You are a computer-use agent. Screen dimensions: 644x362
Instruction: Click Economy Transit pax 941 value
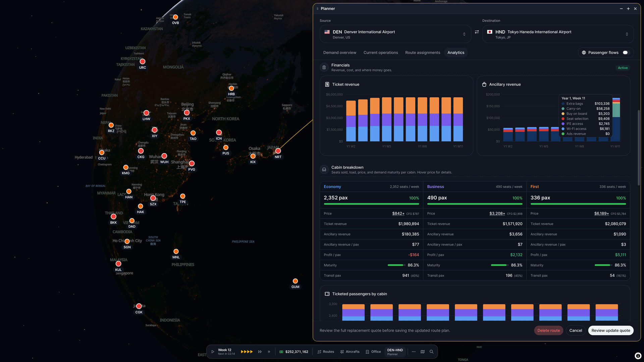(406, 276)
